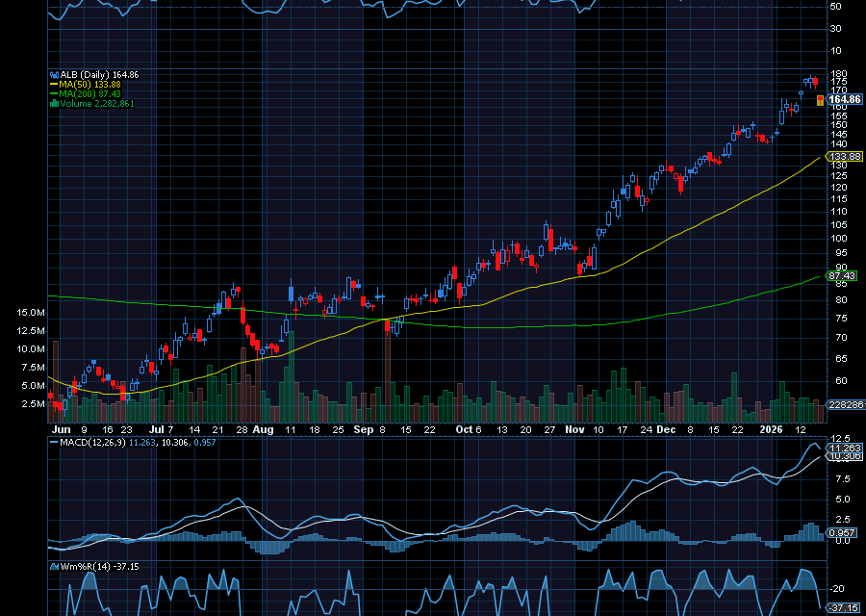
Task: Click the Wm%R indicator icon
Action: pyautogui.click(x=54, y=566)
